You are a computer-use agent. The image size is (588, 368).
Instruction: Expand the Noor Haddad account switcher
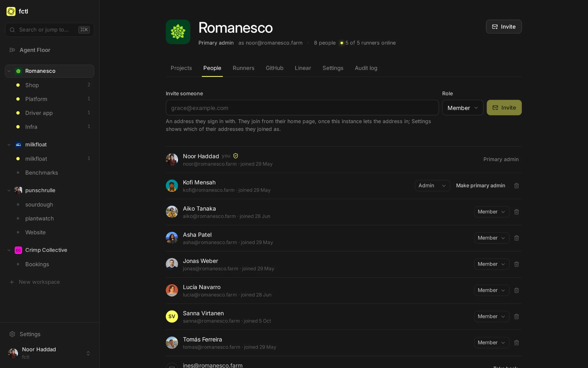tap(88, 353)
